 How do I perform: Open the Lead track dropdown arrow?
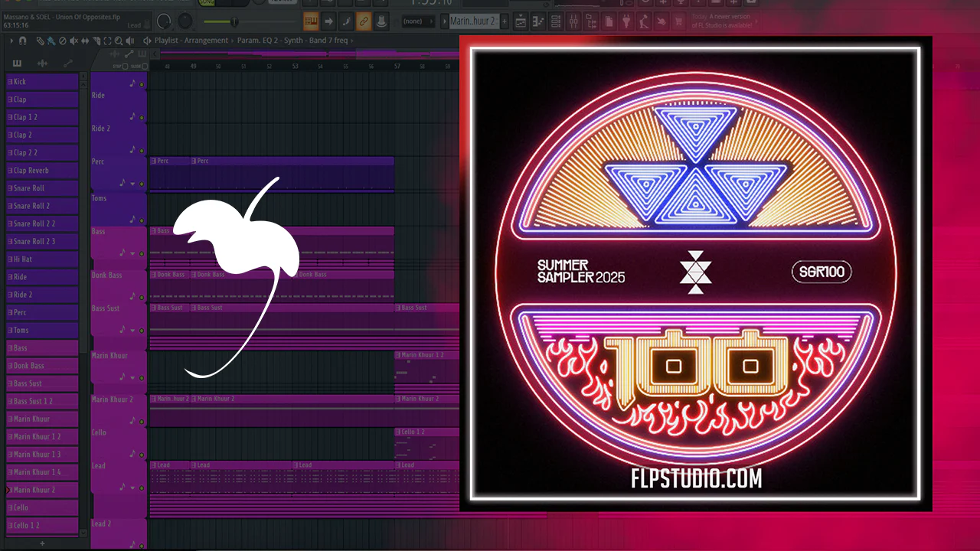click(132, 487)
